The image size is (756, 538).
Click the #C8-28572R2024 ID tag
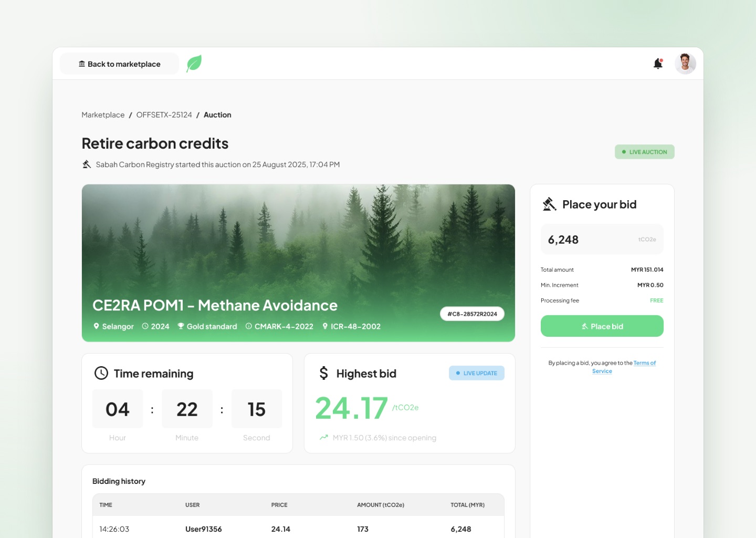click(x=472, y=314)
